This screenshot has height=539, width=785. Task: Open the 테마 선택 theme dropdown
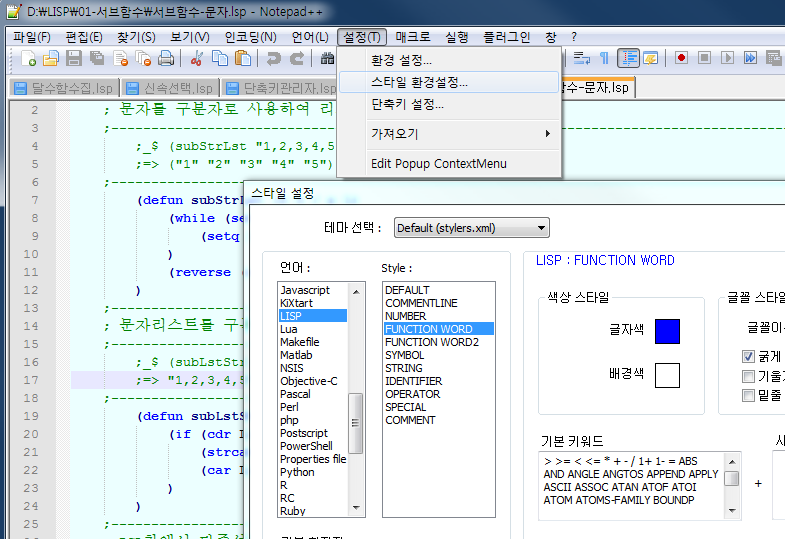[471, 228]
